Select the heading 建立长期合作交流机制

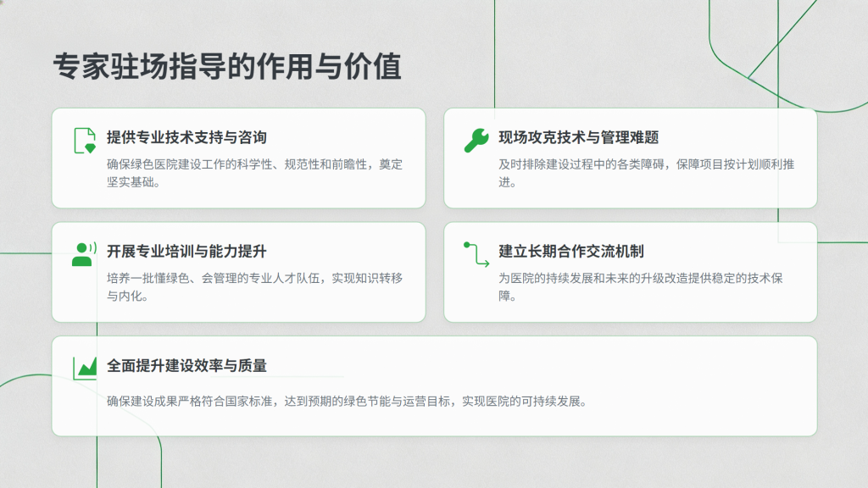coord(570,252)
